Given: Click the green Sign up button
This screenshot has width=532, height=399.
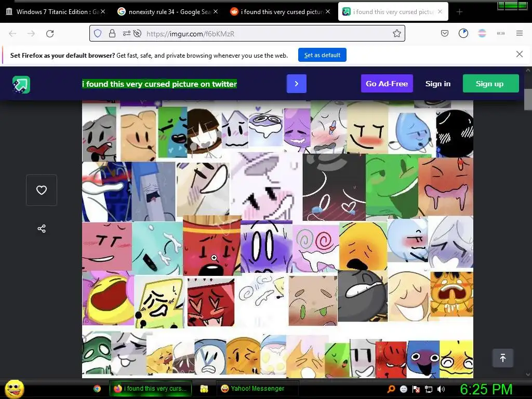Looking at the screenshot, I should click(490, 84).
